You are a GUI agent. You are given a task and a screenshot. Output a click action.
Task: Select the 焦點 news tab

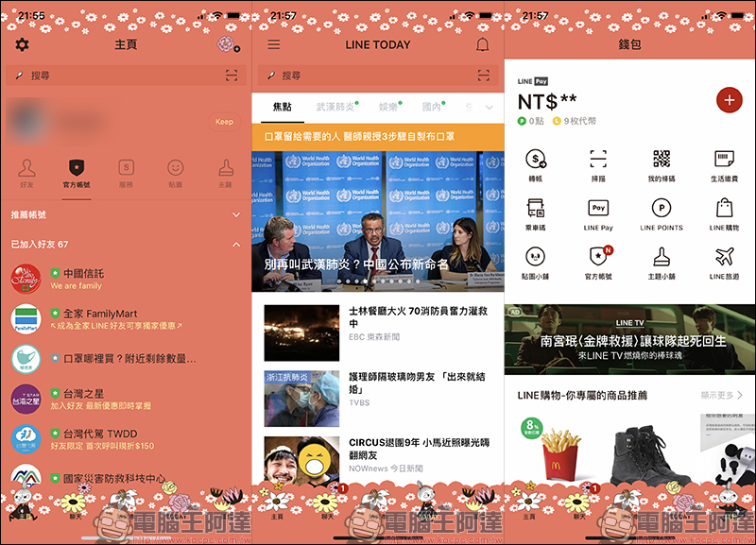283,107
